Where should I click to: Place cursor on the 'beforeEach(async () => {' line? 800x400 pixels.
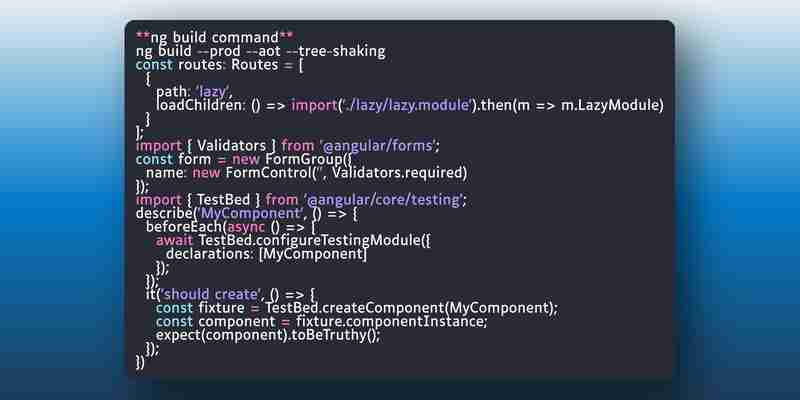231,227
